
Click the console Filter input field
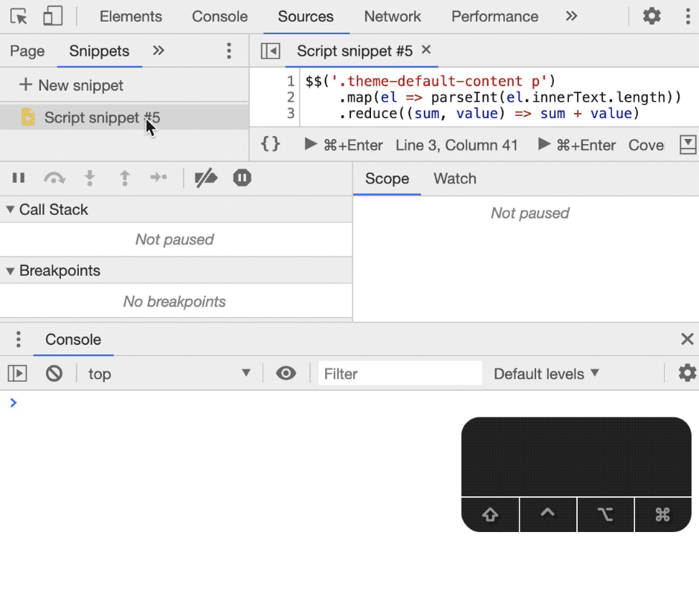[400, 373]
